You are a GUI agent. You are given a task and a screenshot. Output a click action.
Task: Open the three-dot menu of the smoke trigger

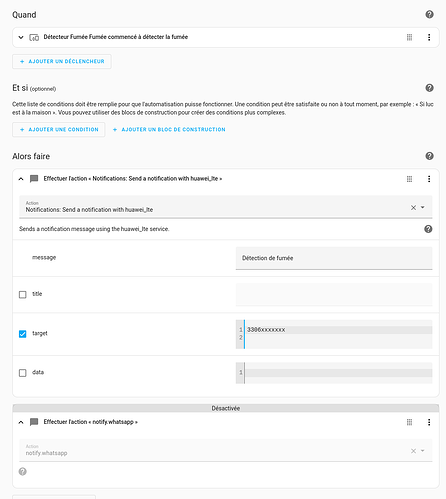pos(429,37)
